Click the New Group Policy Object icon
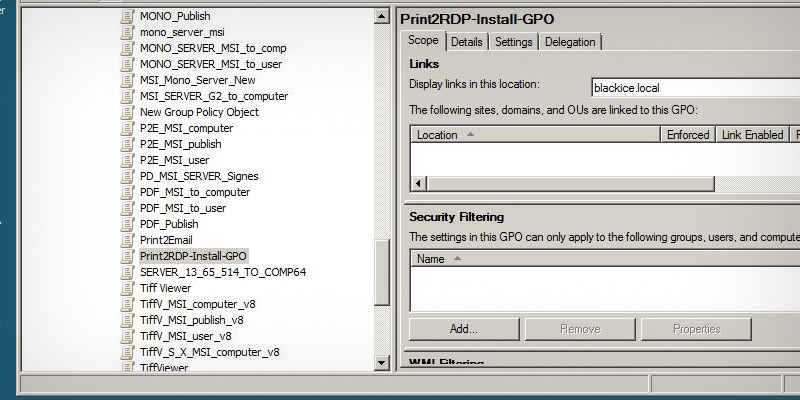This screenshot has height=400, width=800. (x=127, y=112)
